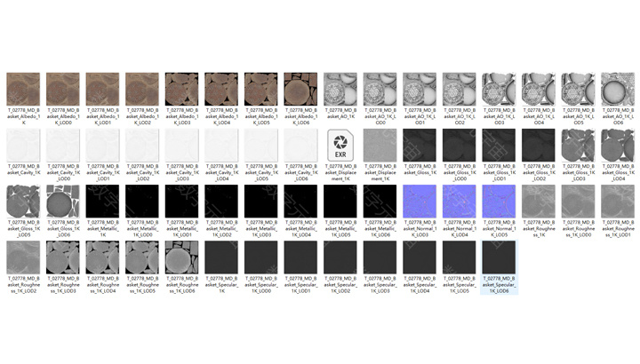
Task: Click the Albedo_1K_LOD4 file name
Action: tap(221, 116)
